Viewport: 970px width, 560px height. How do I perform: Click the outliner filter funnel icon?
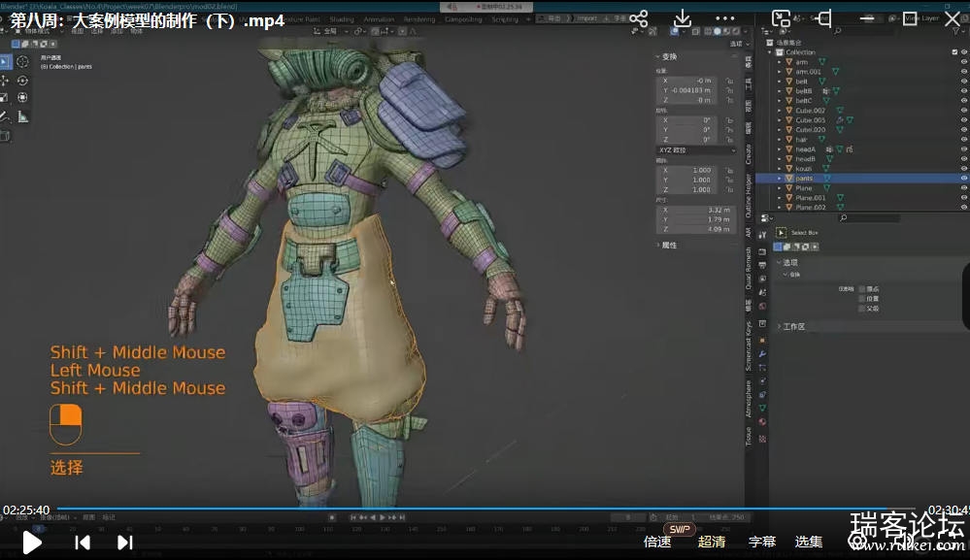click(956, 30)
